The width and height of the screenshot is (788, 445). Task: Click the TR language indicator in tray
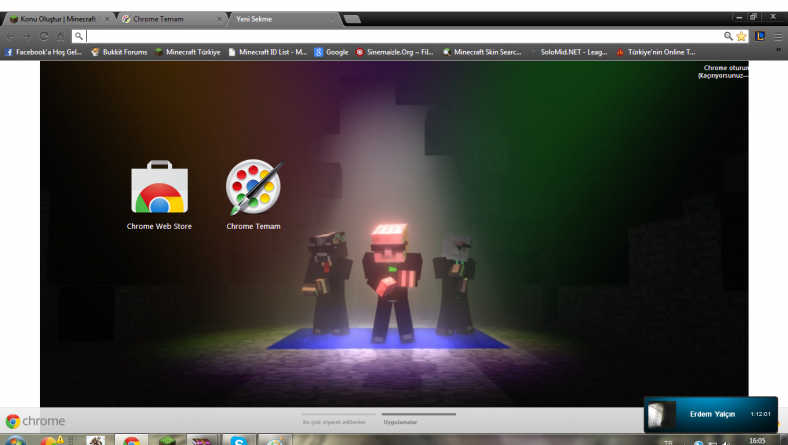pos(668,442)
